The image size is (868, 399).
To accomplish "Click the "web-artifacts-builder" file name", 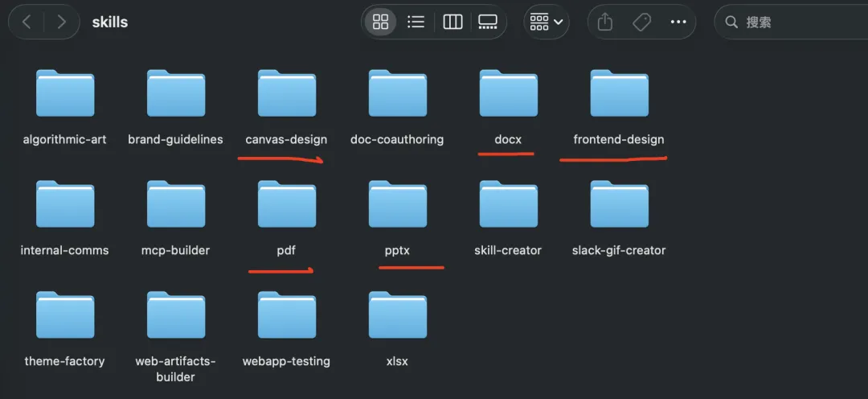I will 175,369.
